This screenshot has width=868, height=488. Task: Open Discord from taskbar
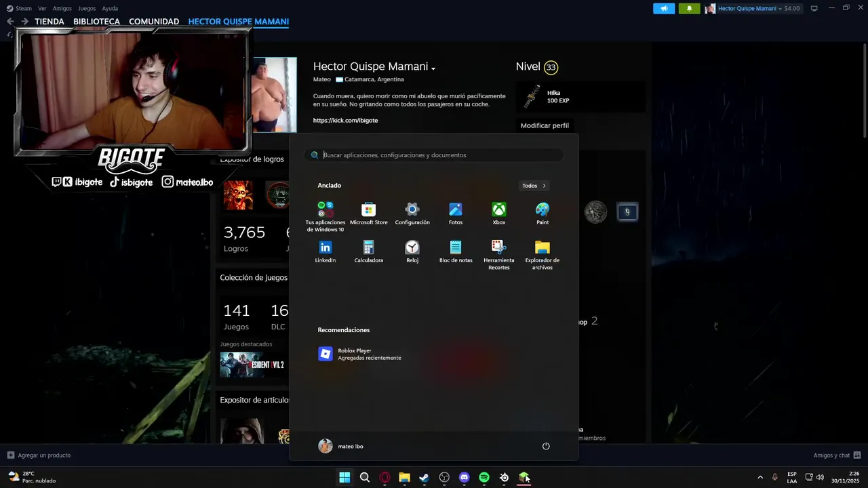pyautogui.click(x=464, y=478)
